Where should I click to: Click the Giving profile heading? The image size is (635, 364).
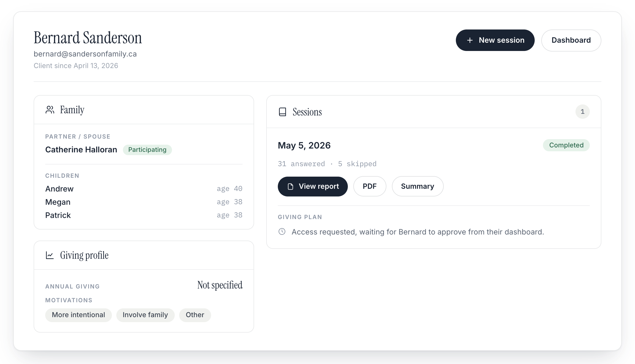[x=84, y=255]
